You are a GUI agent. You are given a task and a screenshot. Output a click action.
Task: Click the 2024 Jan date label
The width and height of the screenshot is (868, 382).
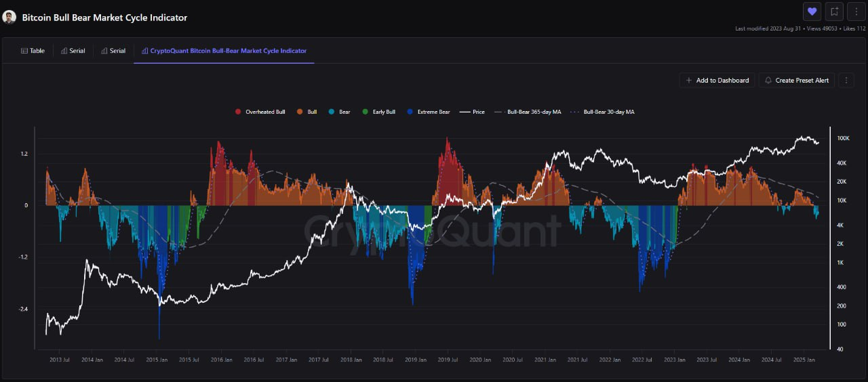(x=739, y=360)
